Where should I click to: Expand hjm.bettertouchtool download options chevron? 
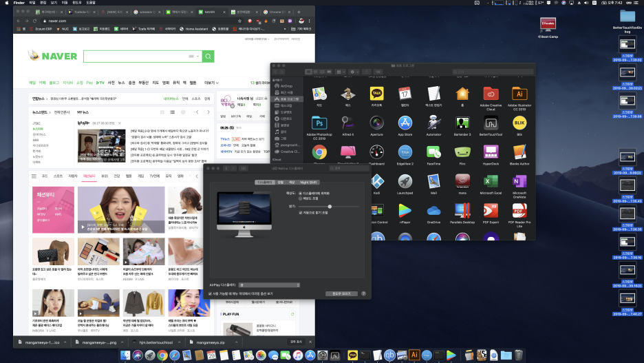(x=179, y=342)
